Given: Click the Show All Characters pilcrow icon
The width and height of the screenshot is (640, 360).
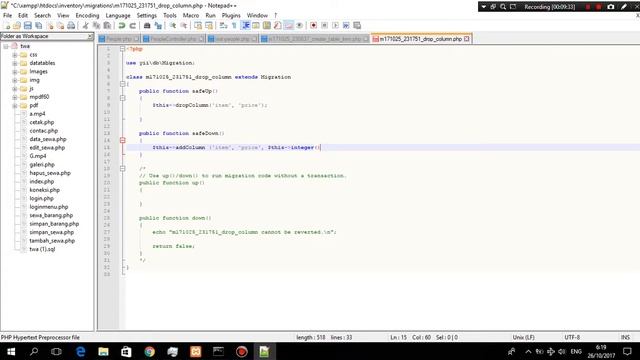Looking at the screenshot, I should coord(234,26).
